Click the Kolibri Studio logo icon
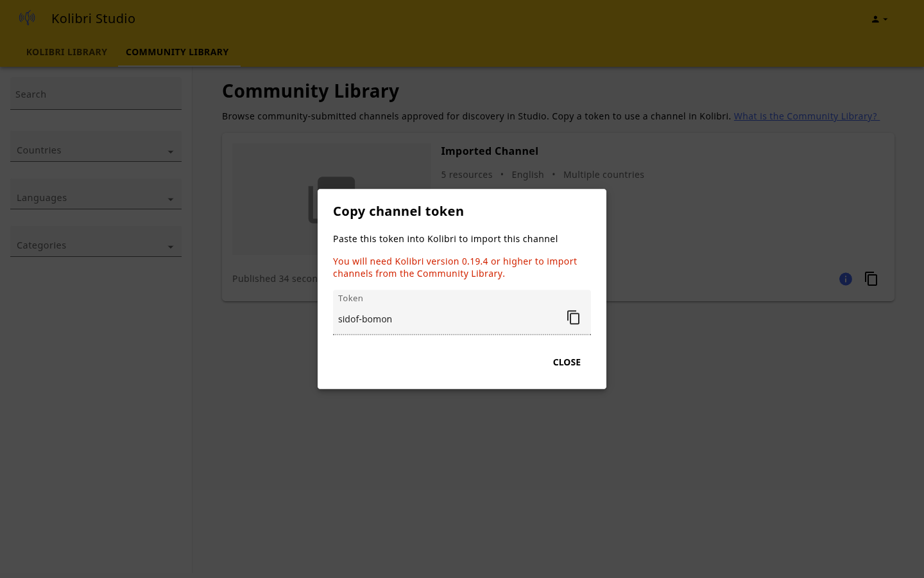 (x=27, y=18)
